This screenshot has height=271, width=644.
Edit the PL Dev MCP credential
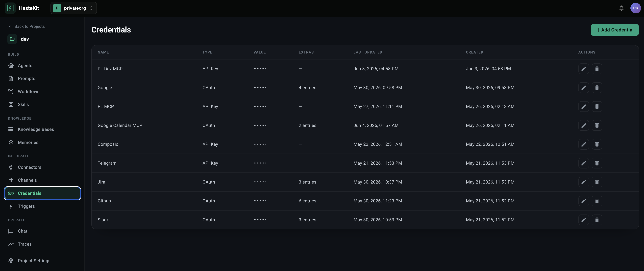point(584,69)
